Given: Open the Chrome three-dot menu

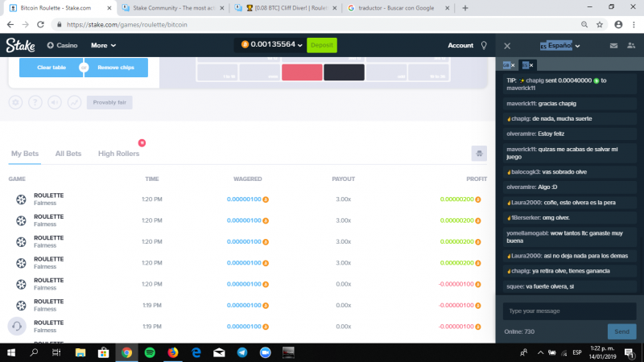Looking at the screenshot, I should 634,25.
